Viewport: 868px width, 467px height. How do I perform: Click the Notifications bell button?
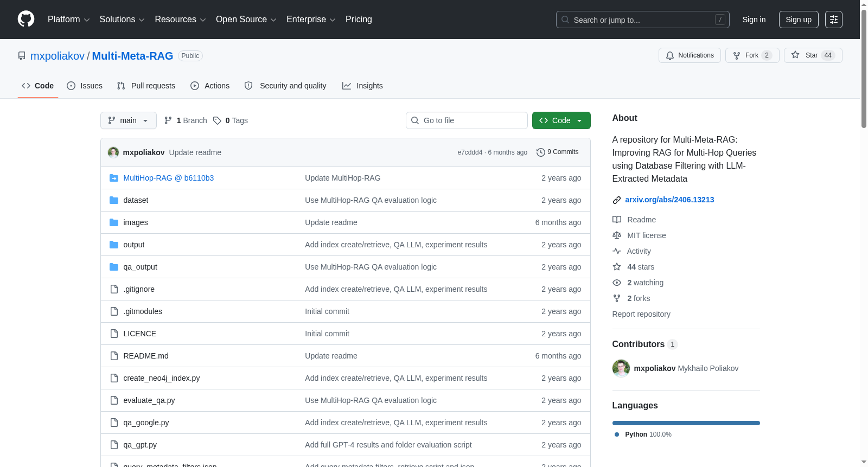[x=690, y=55]
